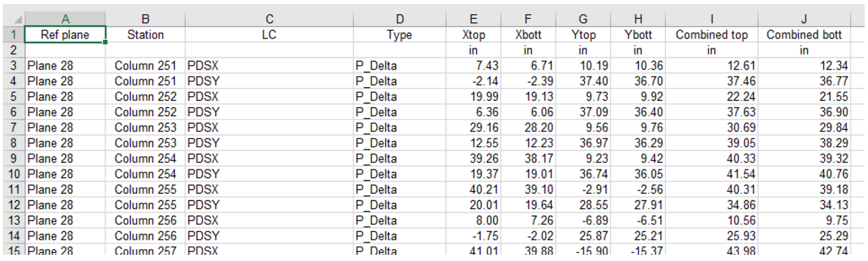Click the "LC" header cell
This screenshot has height=261, width=868.
pyautogui.click(x=269, y=35)
